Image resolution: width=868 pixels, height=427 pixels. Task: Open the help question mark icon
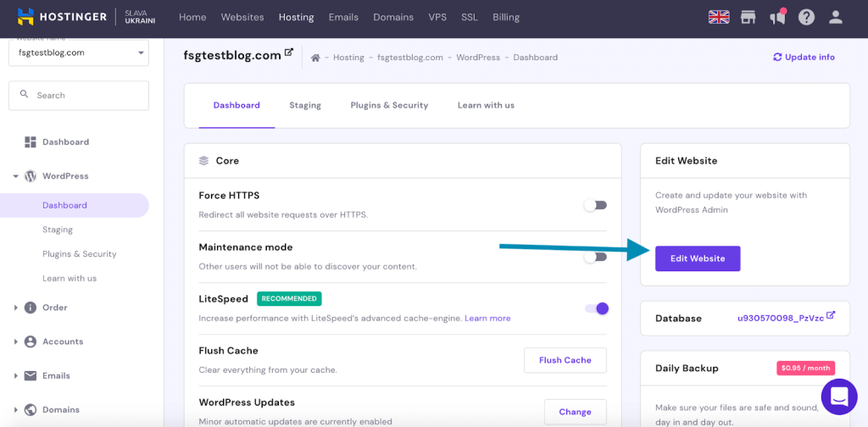pyautogui.click(x=806, y=17)
